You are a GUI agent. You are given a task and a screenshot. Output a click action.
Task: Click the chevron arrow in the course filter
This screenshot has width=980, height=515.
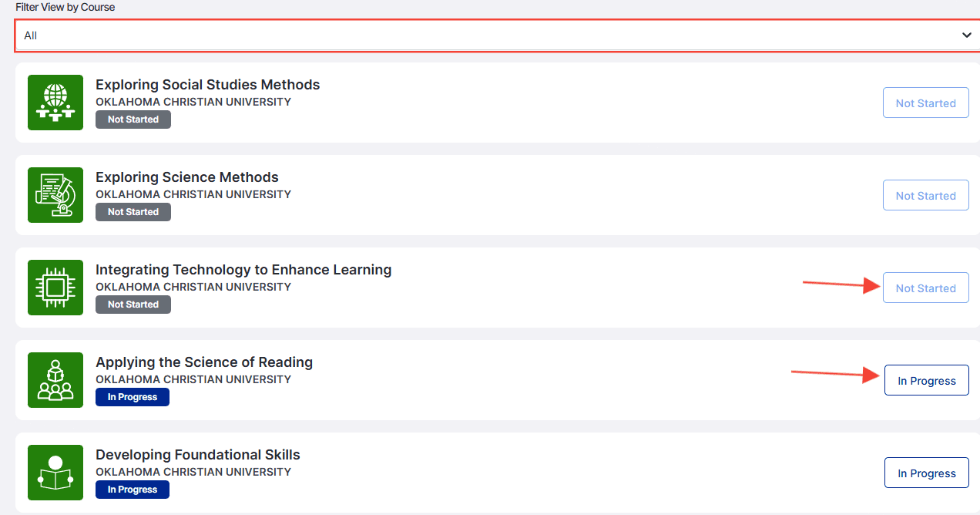967,35
